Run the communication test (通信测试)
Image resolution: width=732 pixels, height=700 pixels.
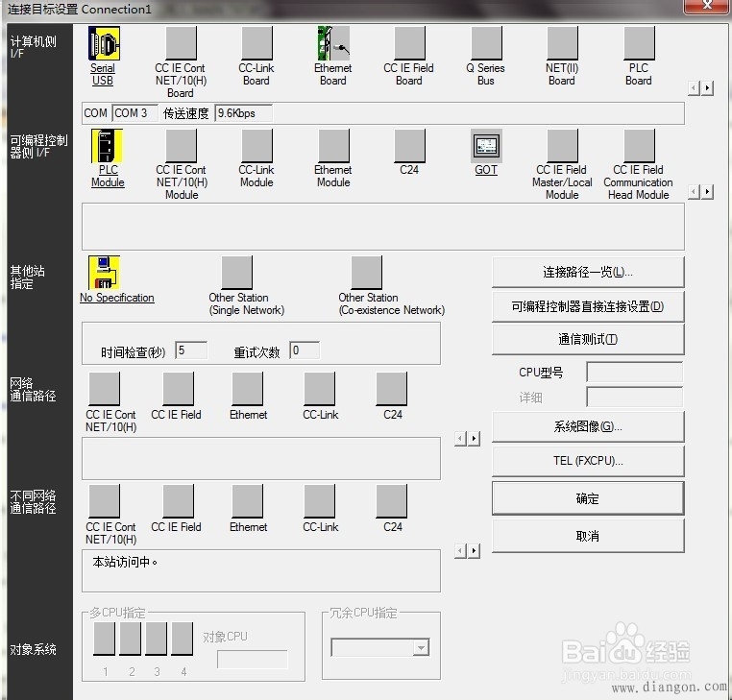pyautogui.click(x=588, y=339)
